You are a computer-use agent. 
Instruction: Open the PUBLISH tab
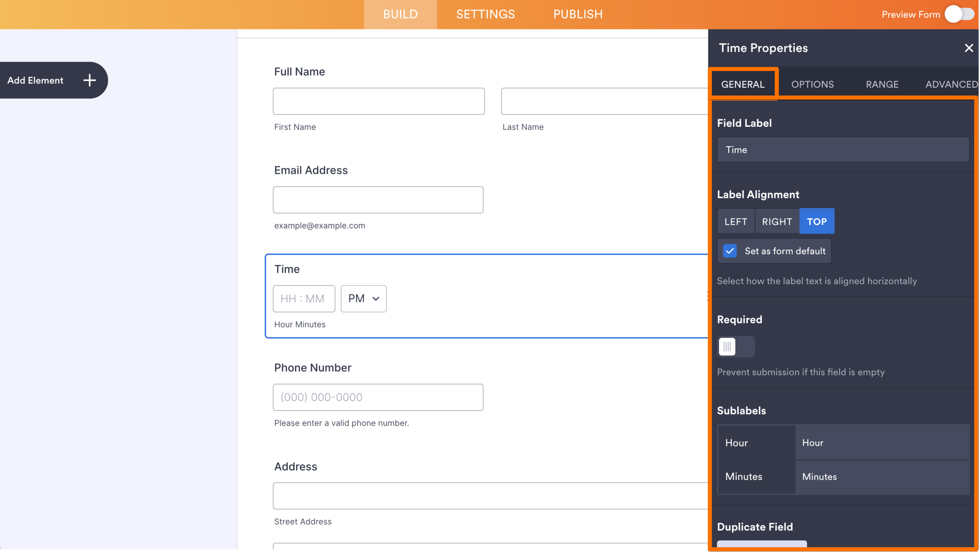tap(578, 14)
